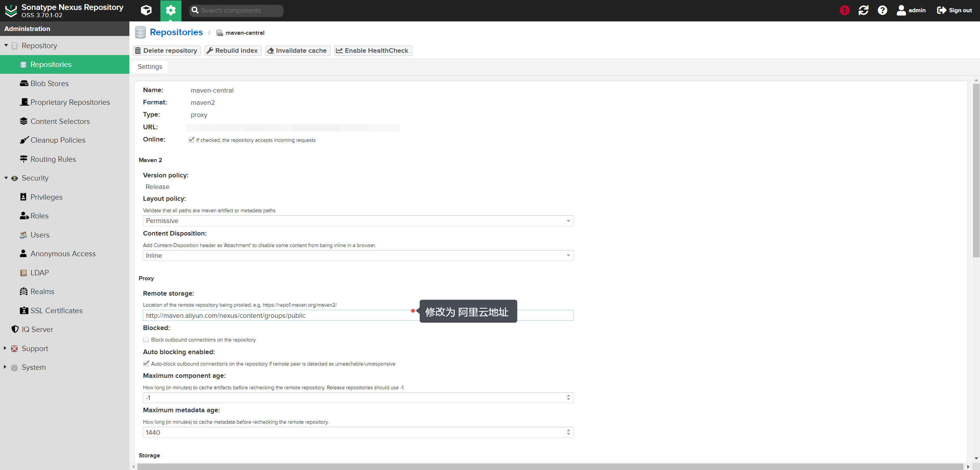Viewport: 980px width, 470px height.
Task: Collapse the Security tree section
Action: point(6,178)
